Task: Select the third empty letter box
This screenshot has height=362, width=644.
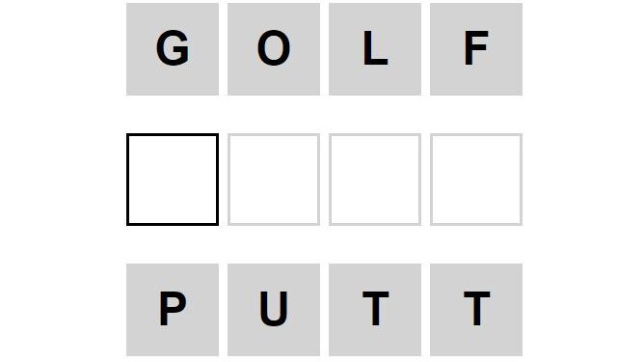Action: tap(375, 180)
